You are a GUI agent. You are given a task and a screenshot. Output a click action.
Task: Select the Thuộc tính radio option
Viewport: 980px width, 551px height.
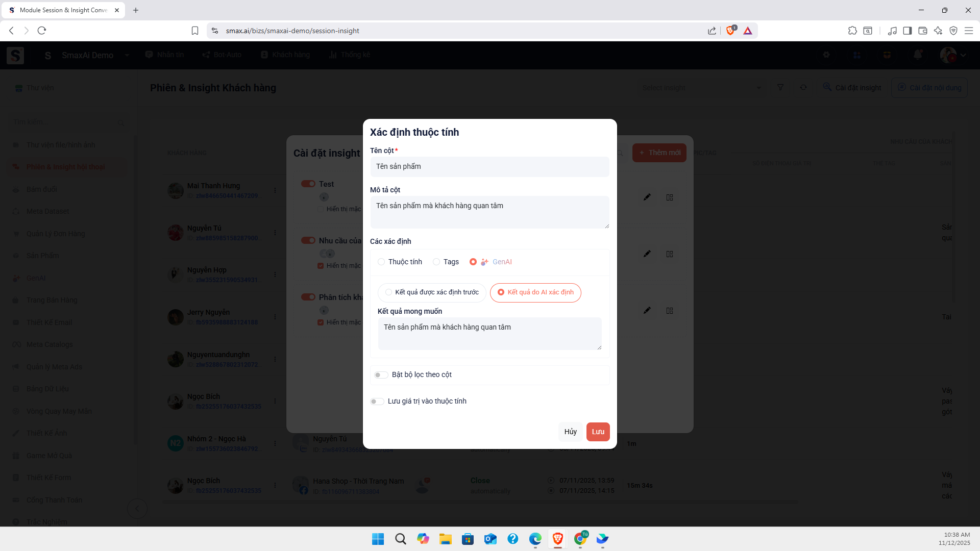point(381,262)
